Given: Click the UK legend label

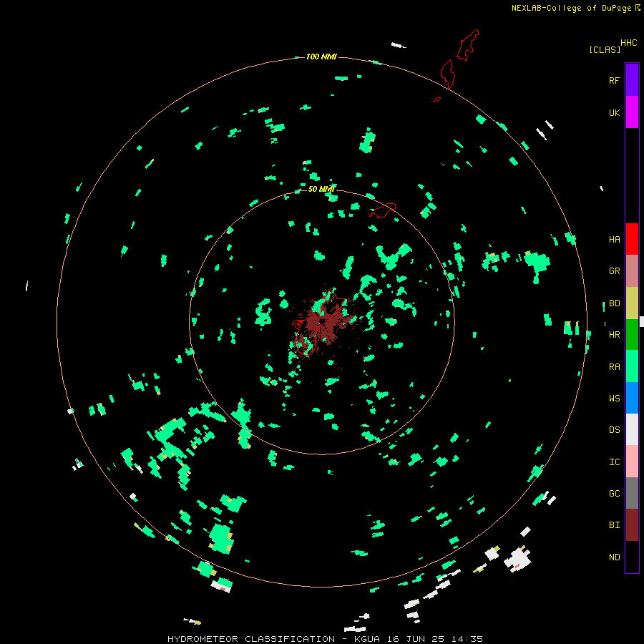Looking at the screenshot, I should [614, 112].
